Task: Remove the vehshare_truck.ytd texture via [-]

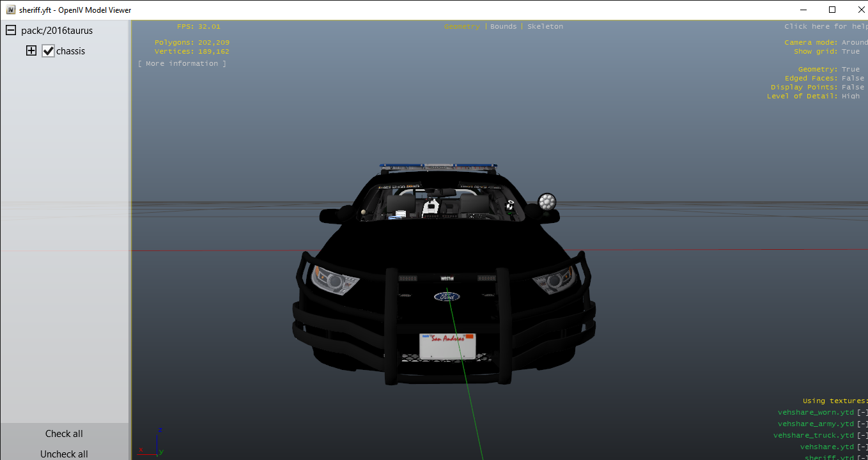Action: [x=862, y=436]
